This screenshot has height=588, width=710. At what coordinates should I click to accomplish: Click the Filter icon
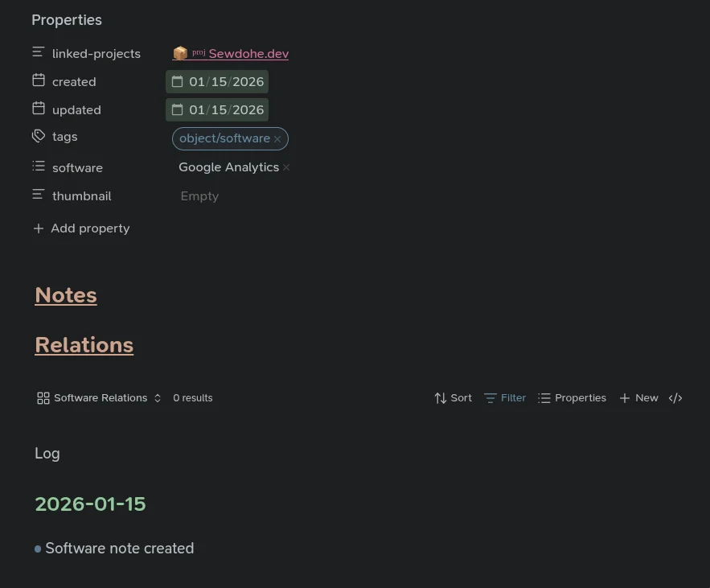[490, 397]
